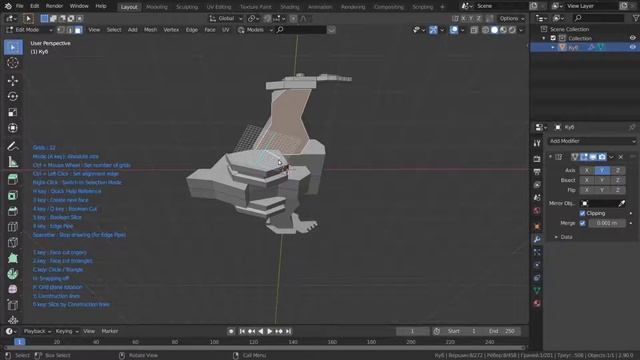
Task: Remove the Mirror modifier with X
Action: pyautogui.click(x=621, y=157)
